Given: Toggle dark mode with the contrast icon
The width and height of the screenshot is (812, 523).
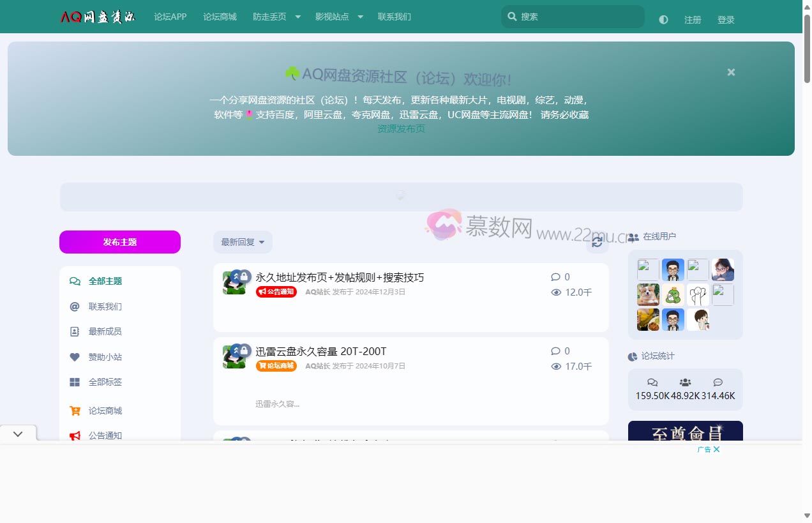Looking at the screenshot, I should (663, 20).
